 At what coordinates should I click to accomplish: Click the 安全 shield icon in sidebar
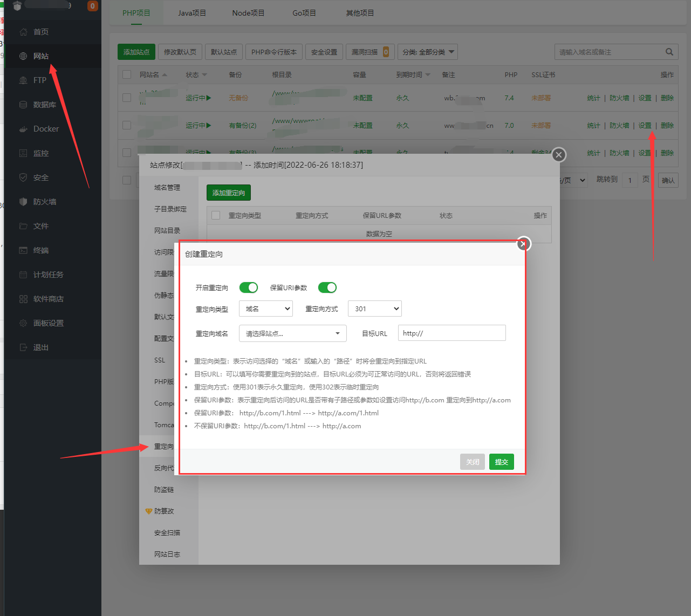tap(23, 177)
